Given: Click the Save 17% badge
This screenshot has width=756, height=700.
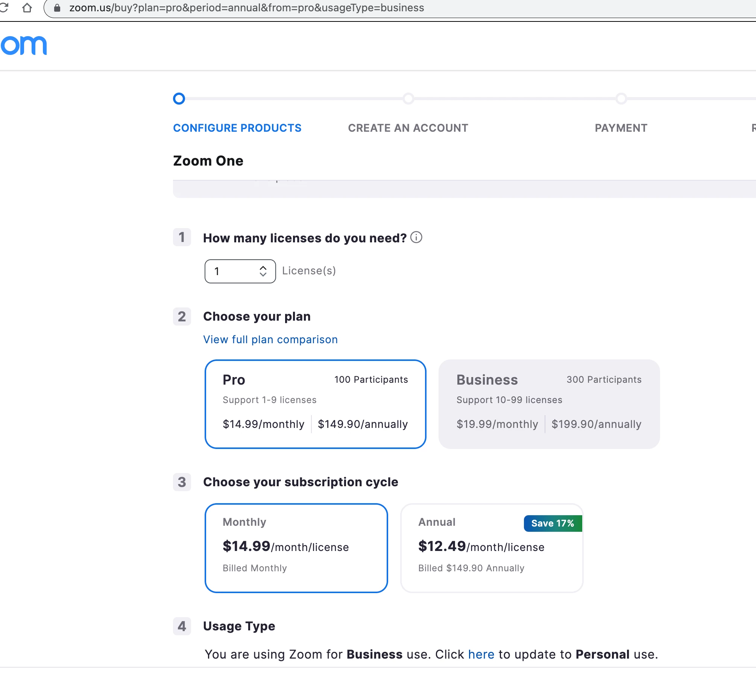Looking at the screenshot, I should 552,523.
